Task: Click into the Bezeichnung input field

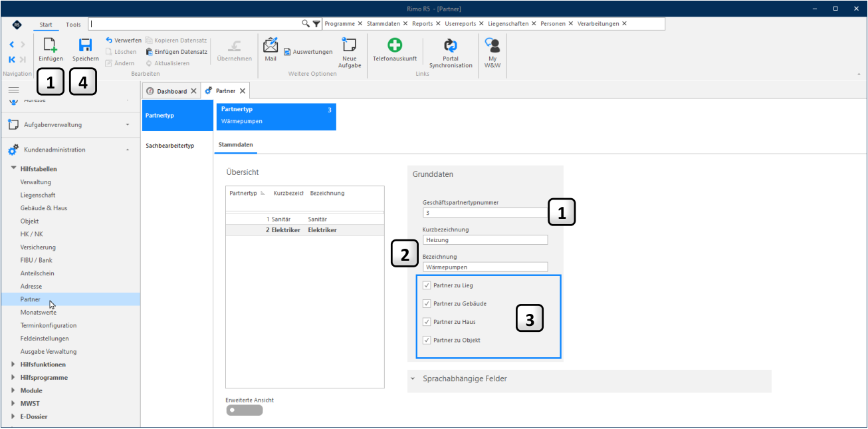Action: 485,267
